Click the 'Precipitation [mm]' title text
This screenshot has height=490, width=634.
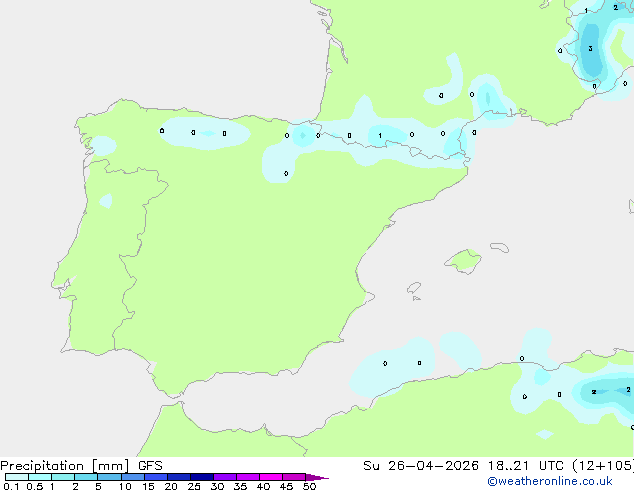[x=65, y=466]
